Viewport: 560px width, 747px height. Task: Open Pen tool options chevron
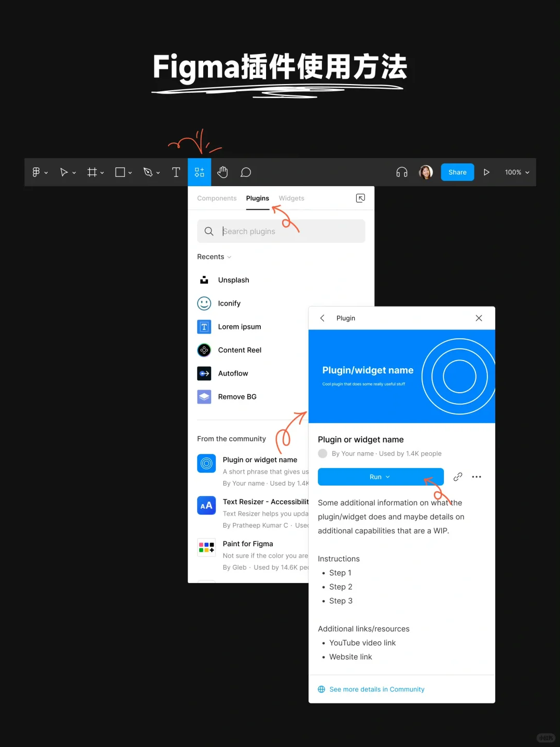tap(158, 173)
